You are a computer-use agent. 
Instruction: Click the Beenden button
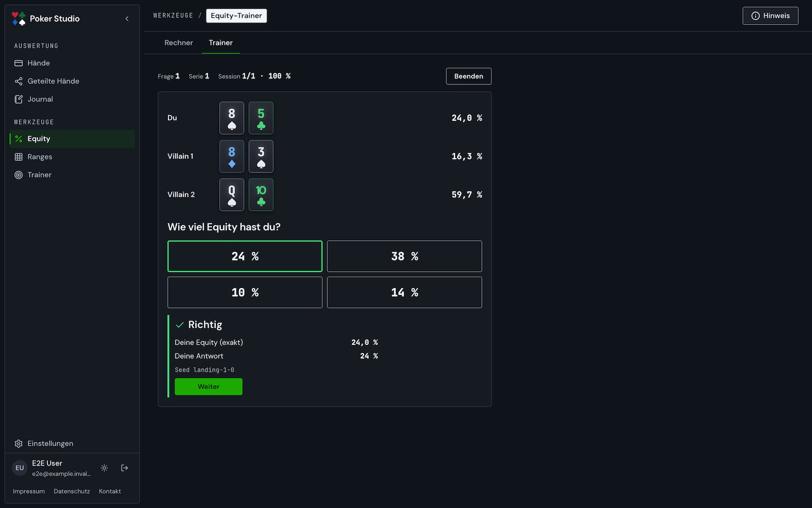(469, 76)
